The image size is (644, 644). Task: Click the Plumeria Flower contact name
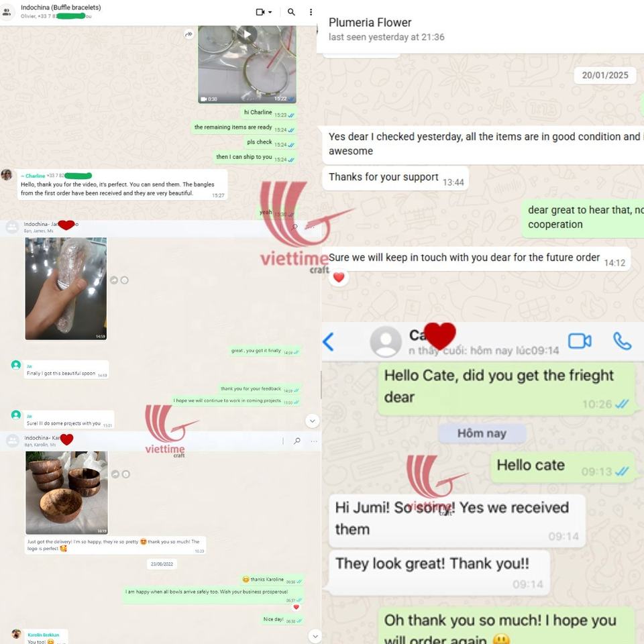coord(370,23)
